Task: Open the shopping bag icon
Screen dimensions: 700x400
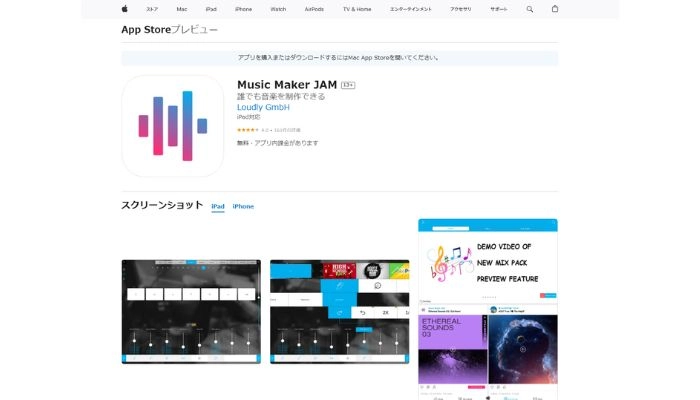Action: (554, 8)
